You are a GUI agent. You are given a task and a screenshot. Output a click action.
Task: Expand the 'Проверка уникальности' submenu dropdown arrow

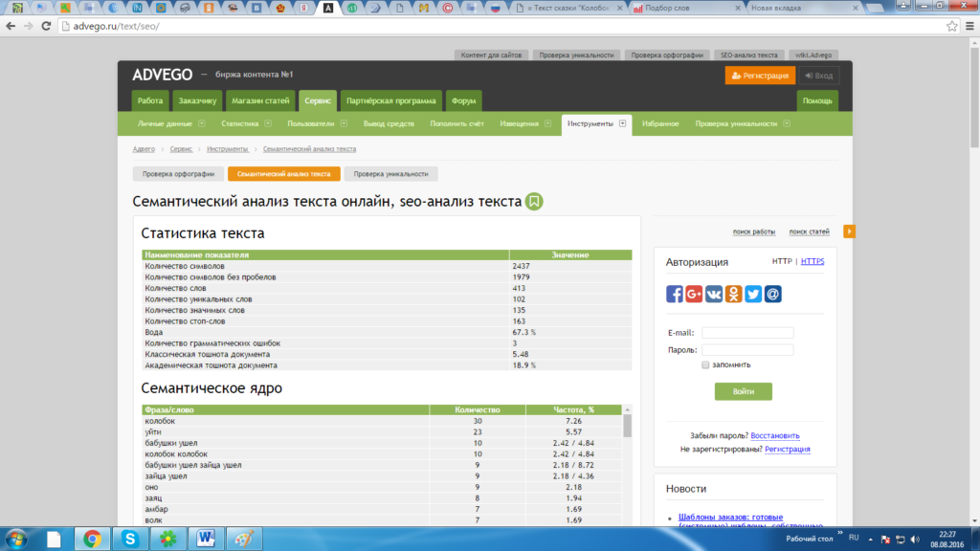click(x=787, y=123)
